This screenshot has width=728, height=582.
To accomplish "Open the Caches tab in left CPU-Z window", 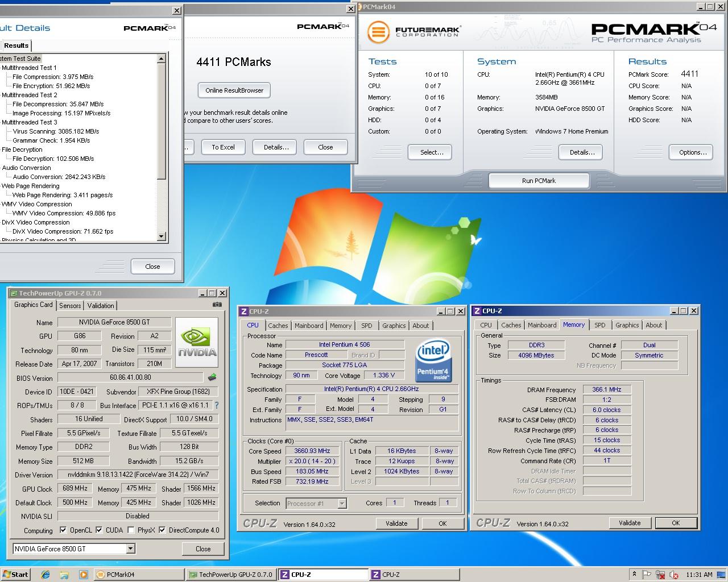I will point(278,326).
